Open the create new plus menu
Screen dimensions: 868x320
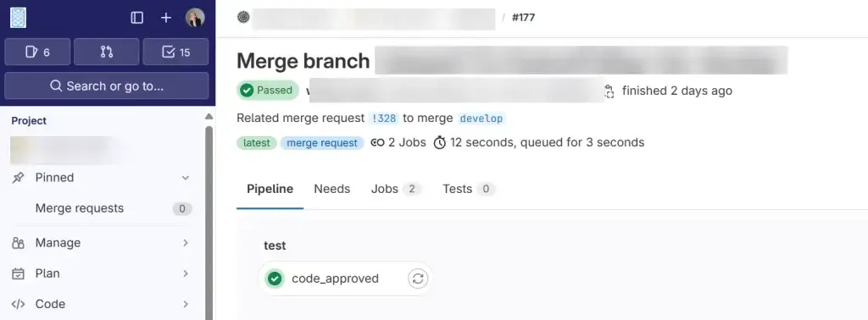[x=166, y=18]
